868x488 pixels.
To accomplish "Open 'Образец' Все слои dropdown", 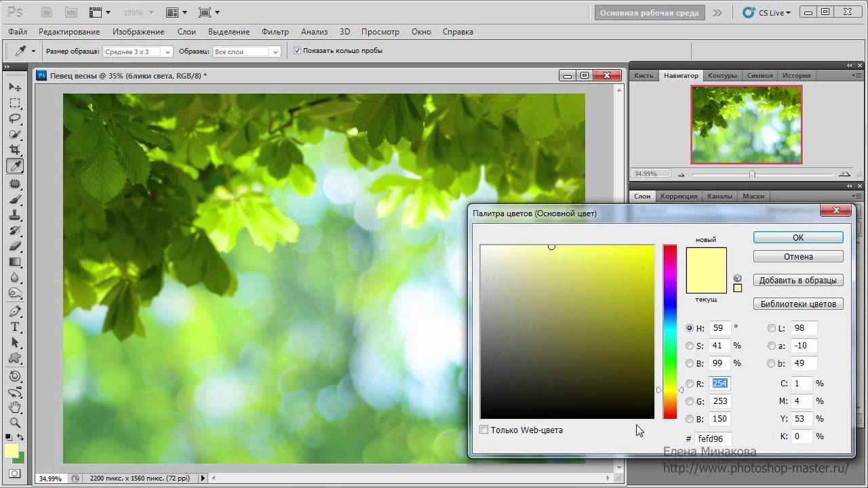I will point(247,52).
